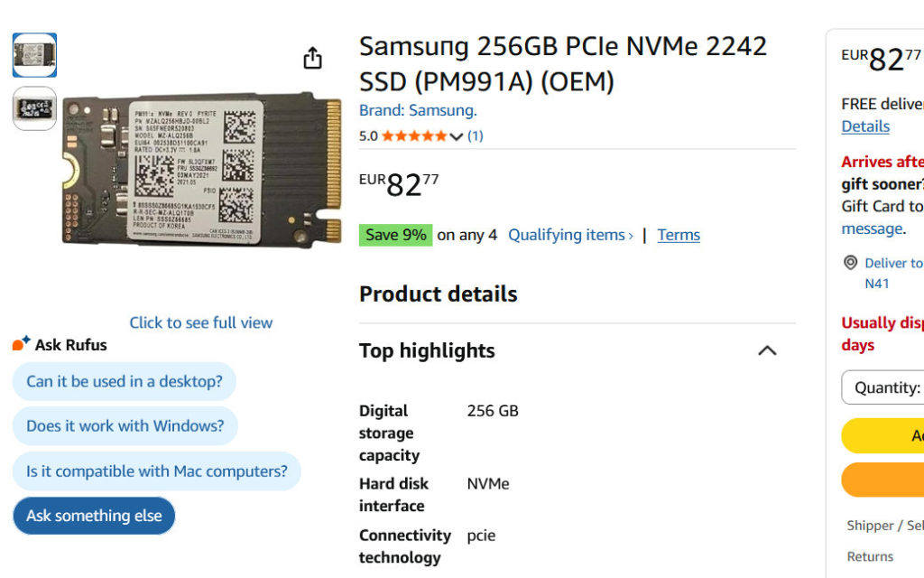Open the Terms link
The width and height of the screenshot is (924, 578).
pos(679,235)
